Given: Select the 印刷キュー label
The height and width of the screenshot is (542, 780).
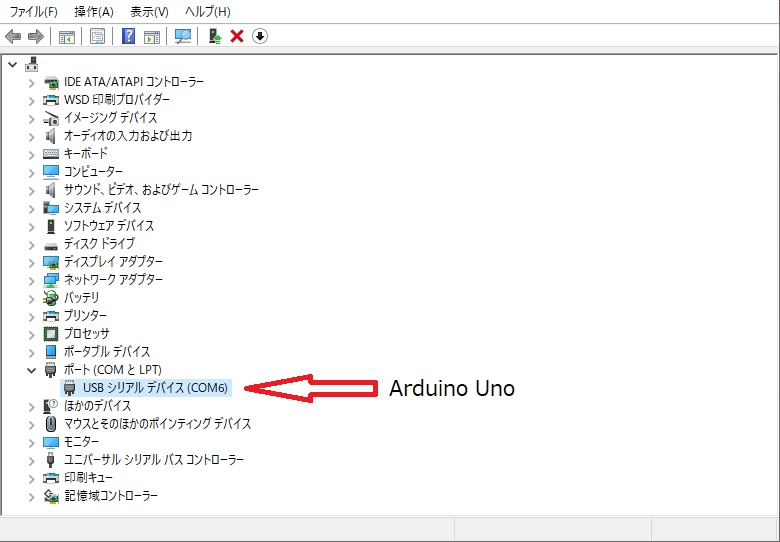Looking at the screenshot, I should 89,478.
